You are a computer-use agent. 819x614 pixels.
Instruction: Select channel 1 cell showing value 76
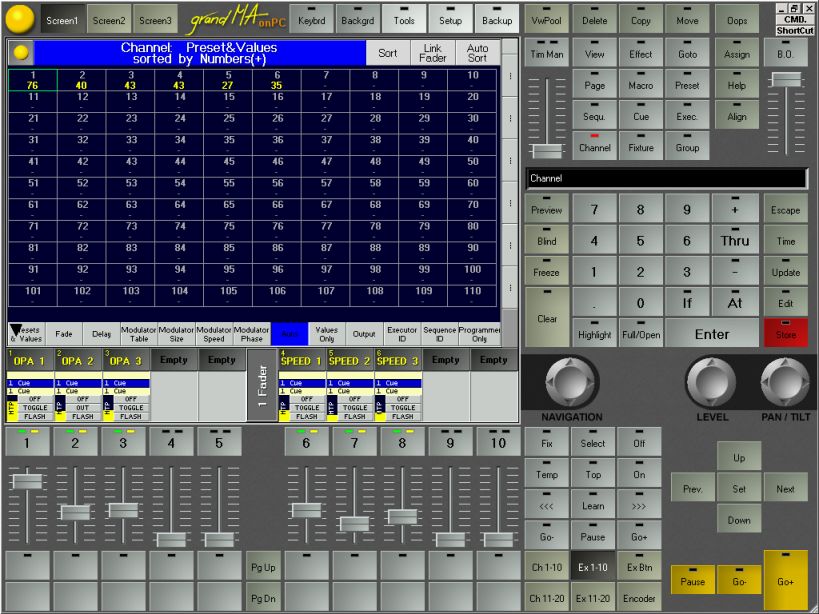[x=32, y=80]
